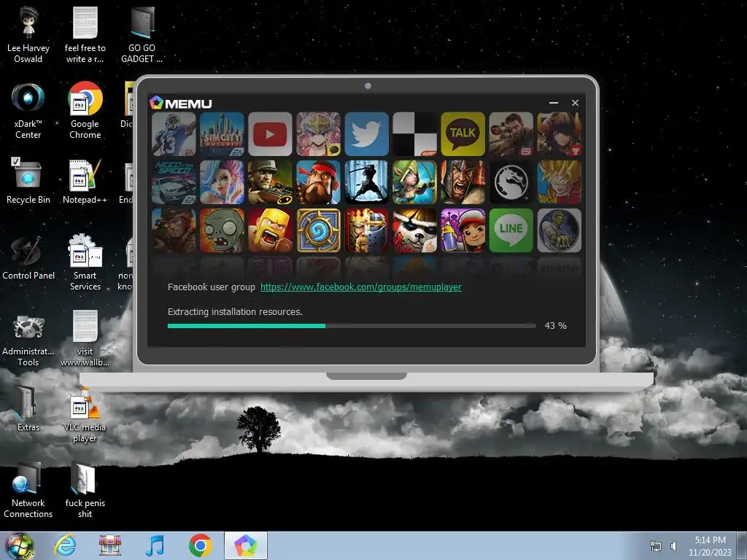Select the Clash of Kings crowned king tile
The image size is (747, 560).
tap(366, 230)
